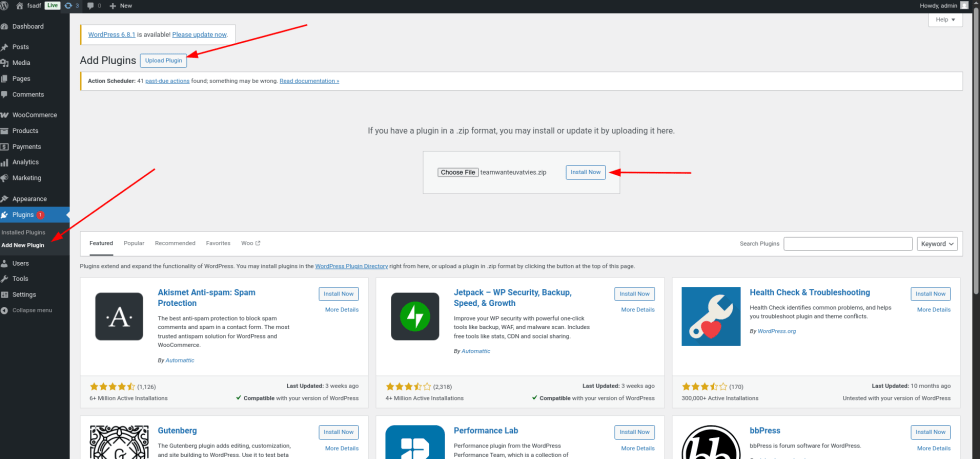
Task: Open More Details for Jetpack
Action: pyautogui.click(x=638, y=310)
